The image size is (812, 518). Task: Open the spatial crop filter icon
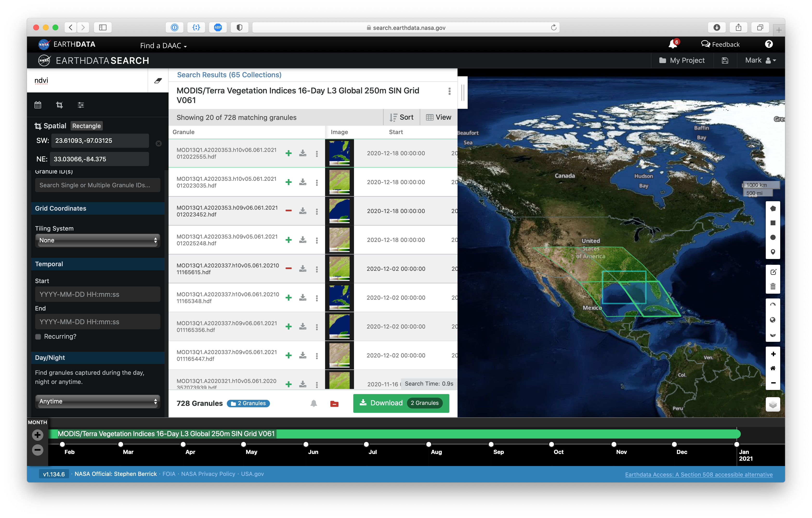[x=59, y=105]
